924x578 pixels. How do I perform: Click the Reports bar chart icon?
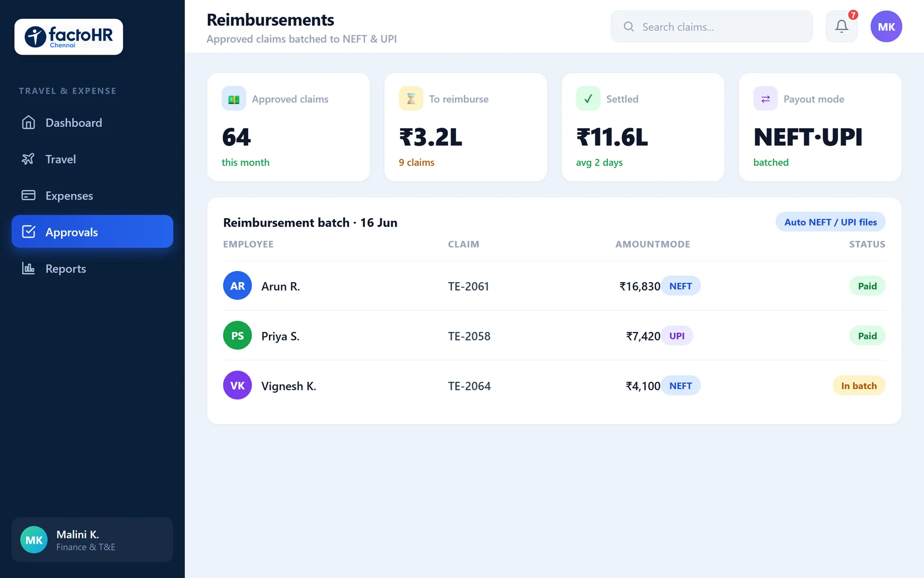coord(28,269)
